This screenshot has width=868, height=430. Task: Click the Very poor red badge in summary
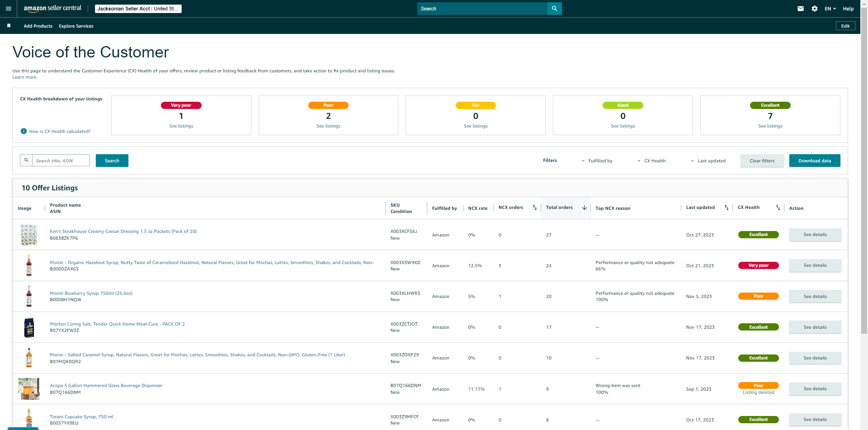click(x=181, y=105)
